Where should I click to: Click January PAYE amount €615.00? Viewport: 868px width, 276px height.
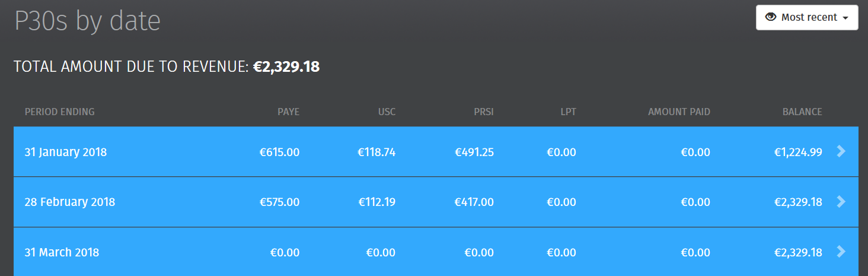click(x=280, y=152)
